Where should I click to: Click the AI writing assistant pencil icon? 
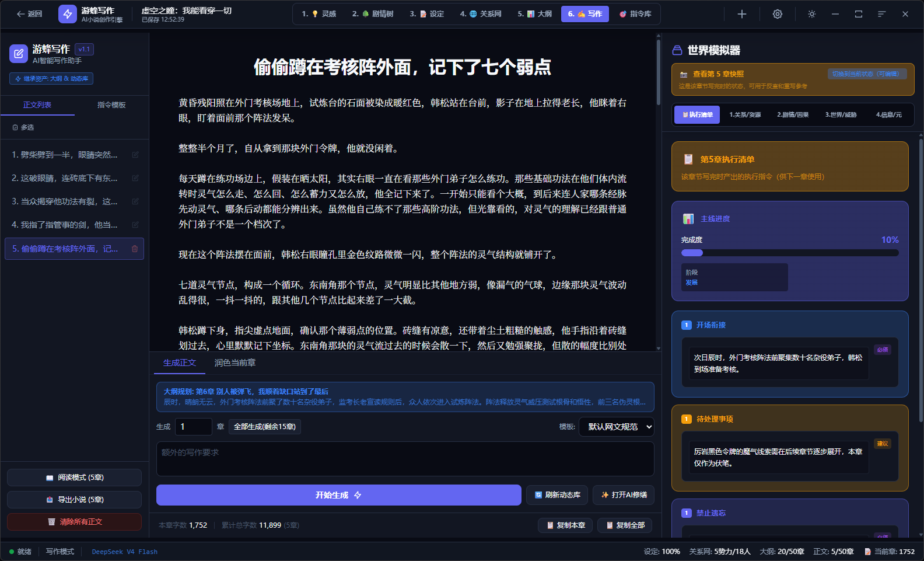tap(19, 54)
